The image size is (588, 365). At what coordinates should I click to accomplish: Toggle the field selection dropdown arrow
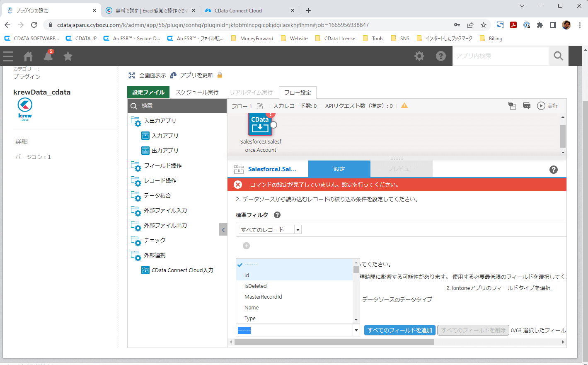(356, 331)
